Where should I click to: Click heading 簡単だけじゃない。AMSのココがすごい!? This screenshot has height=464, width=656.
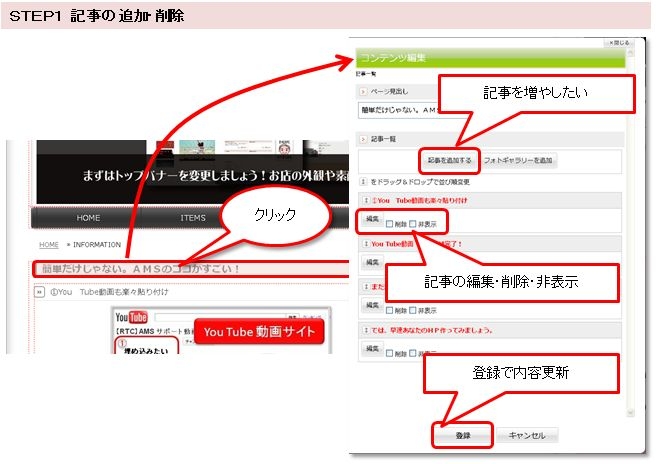pos(141,269)
